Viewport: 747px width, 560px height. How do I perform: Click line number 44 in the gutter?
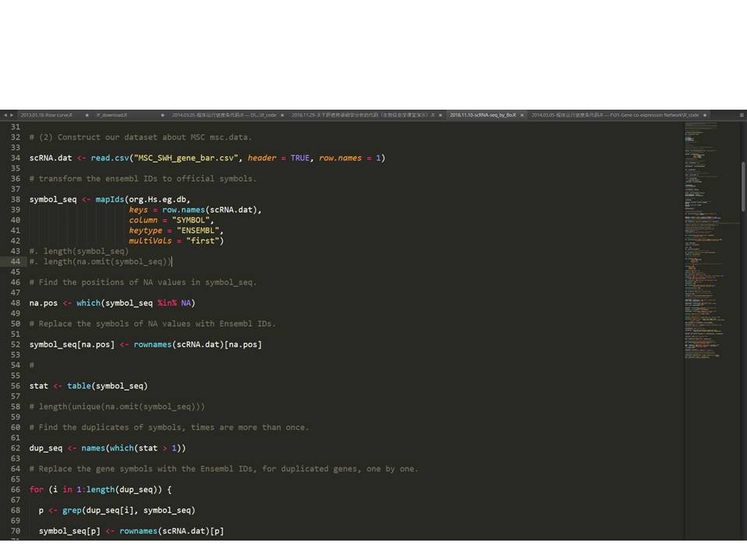(16, 261)
